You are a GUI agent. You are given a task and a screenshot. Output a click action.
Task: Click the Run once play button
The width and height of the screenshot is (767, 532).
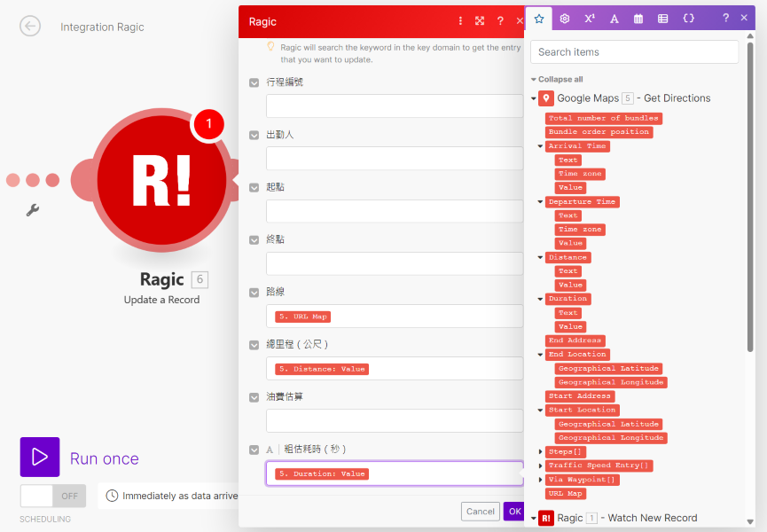40,458
